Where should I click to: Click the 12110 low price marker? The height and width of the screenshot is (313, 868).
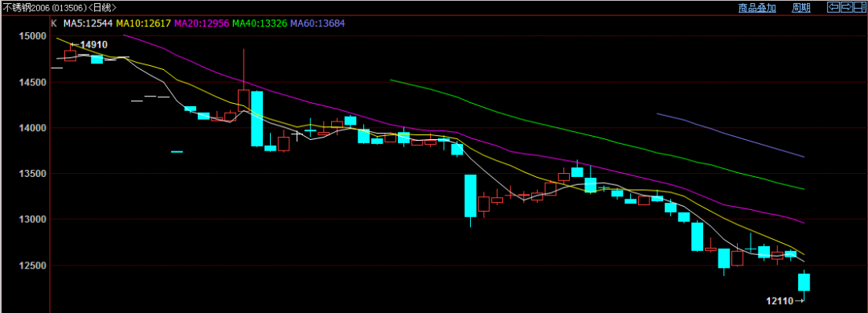pos(780,301)
